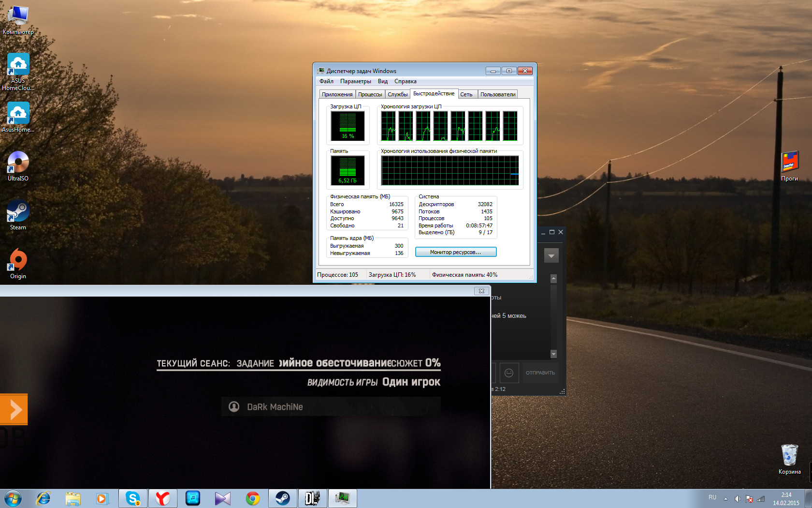Open the Файл menu in Task Manager
Screen dimensions: 812x508
point(326,81)
